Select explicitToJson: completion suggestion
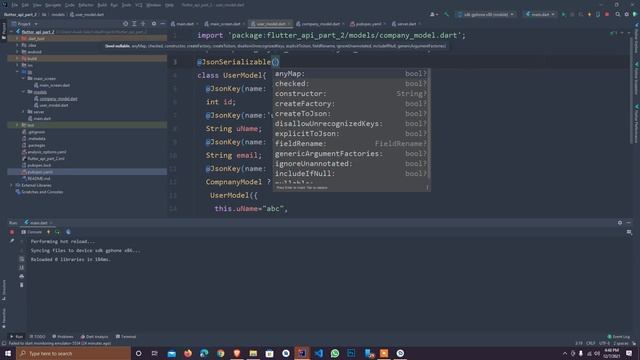Image resolution: width=640 pixels, height=360 pixels. click(351, 133)
